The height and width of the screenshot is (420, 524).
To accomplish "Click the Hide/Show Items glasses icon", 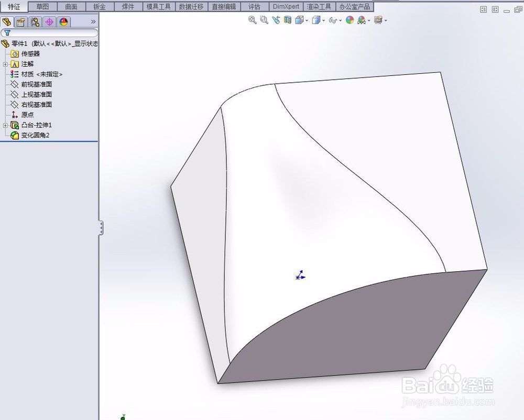I will [x=333, y=20].
